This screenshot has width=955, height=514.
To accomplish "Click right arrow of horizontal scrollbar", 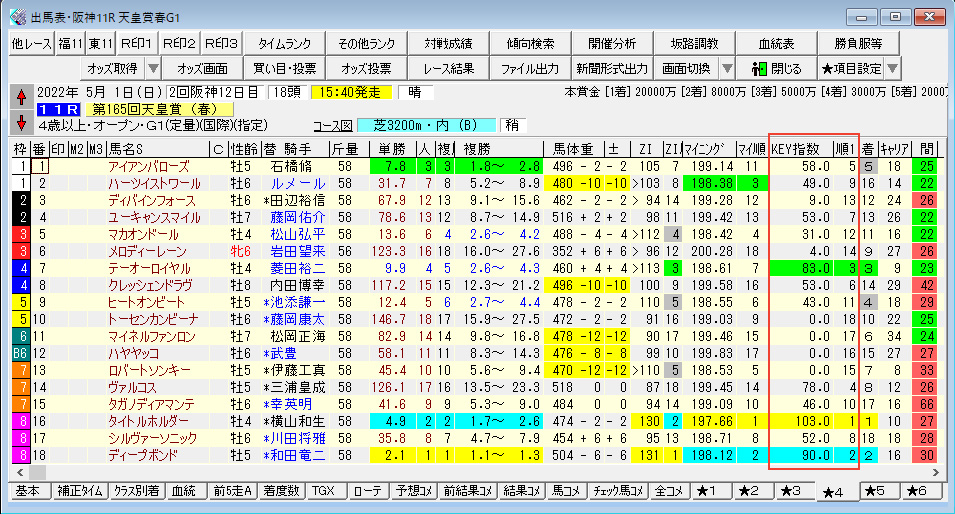I will pos(936,473).
